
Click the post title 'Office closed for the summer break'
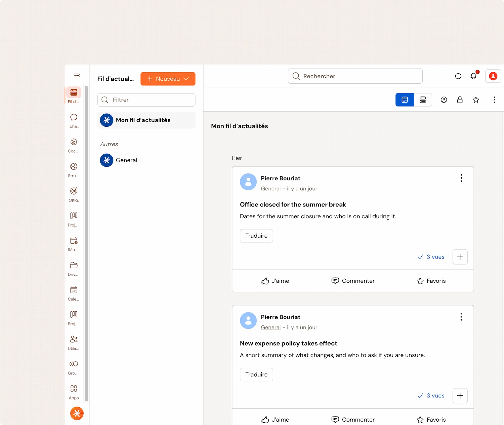(x=293, y=204)
